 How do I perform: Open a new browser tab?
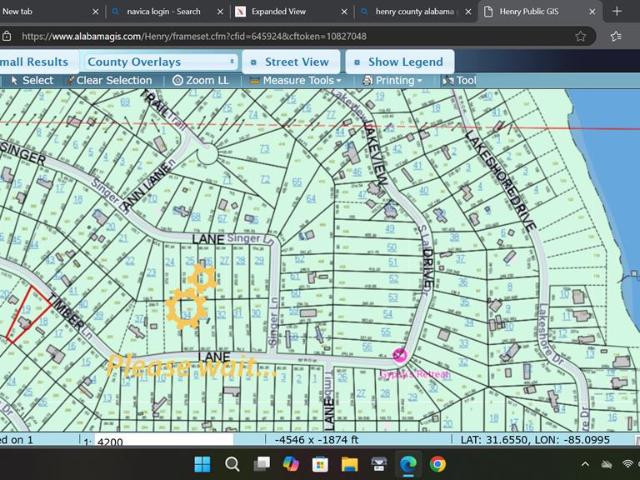617,11
